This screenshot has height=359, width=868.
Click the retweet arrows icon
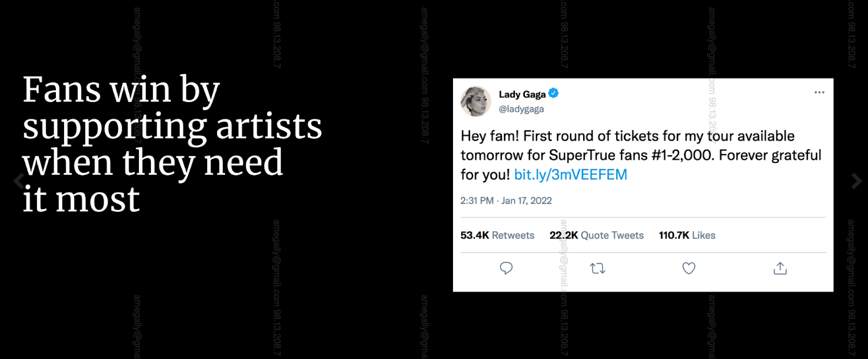598,268
